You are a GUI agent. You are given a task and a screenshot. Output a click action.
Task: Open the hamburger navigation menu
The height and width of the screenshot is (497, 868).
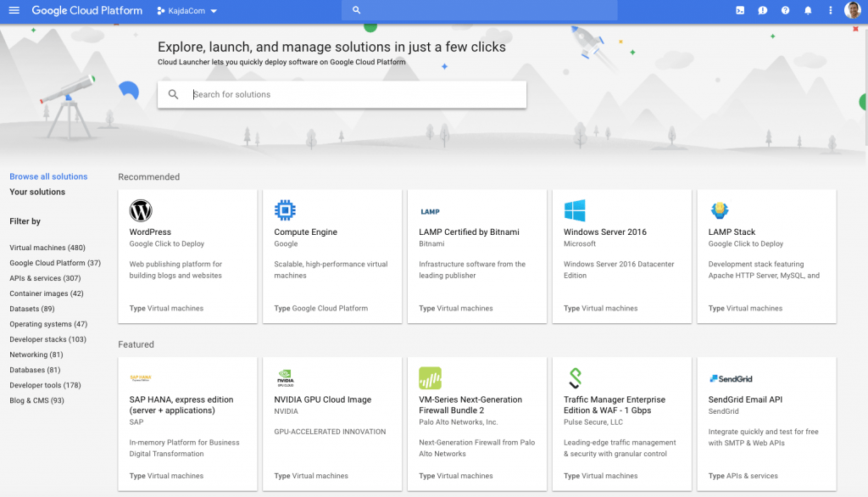coord(14,10)
